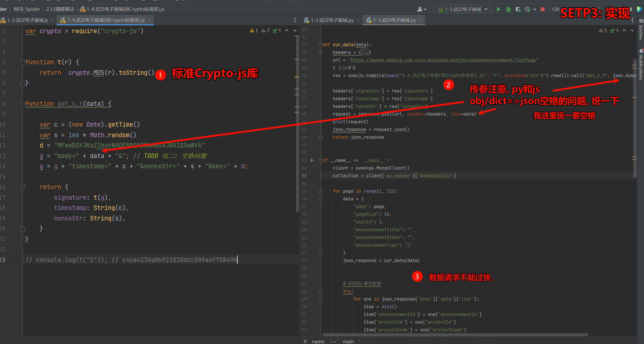Stop the running process
Image resolution: width=644 pixels, height=344 pixels.
pyautogui.click(x=542, y=9)
